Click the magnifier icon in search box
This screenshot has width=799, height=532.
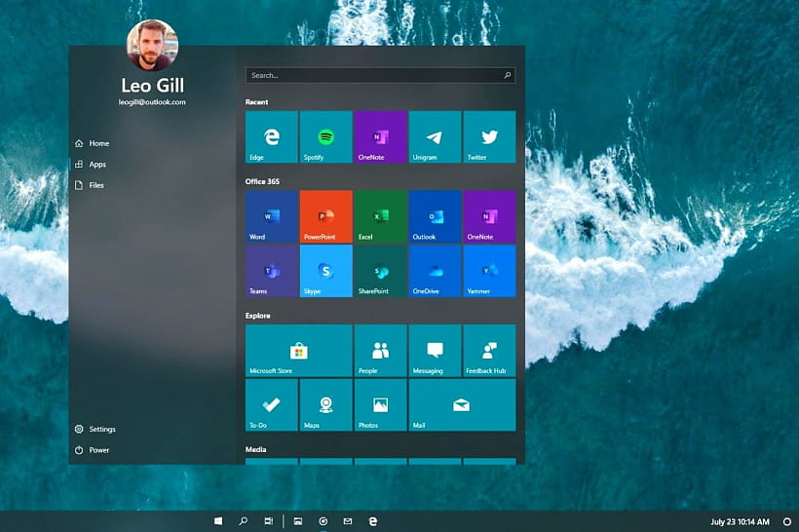pyautogui.click(x=507, y=75)
